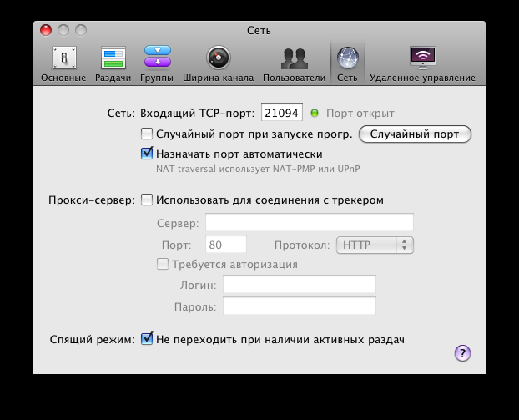The width and height of the screenshot is (519, 420).
Task: Click the incoming TCP port field 21094
Action: tap(282, 113)
